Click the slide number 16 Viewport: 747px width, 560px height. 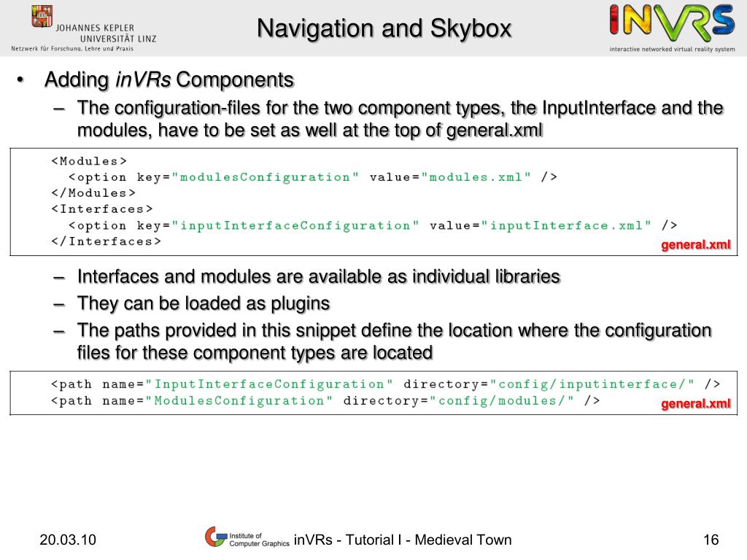pyautogui.click(x=711, y=540)
